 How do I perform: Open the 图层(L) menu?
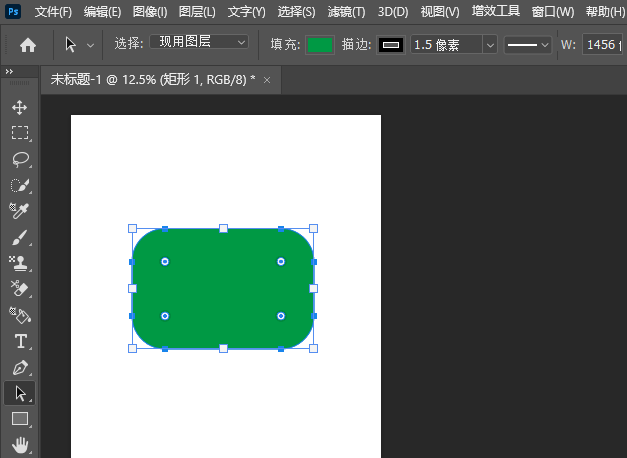coord(197,12)
